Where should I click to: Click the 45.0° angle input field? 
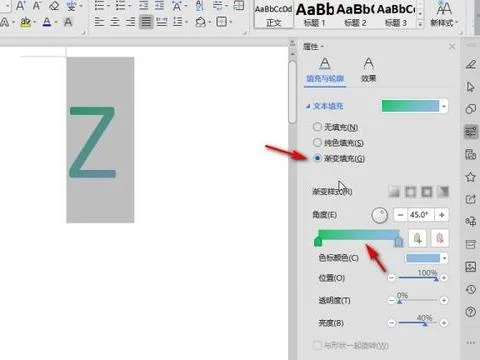pos(421,215)
